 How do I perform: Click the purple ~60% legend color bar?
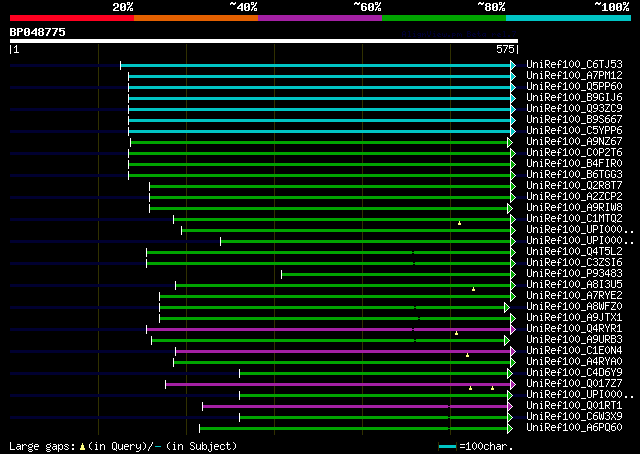coord(320,18)
